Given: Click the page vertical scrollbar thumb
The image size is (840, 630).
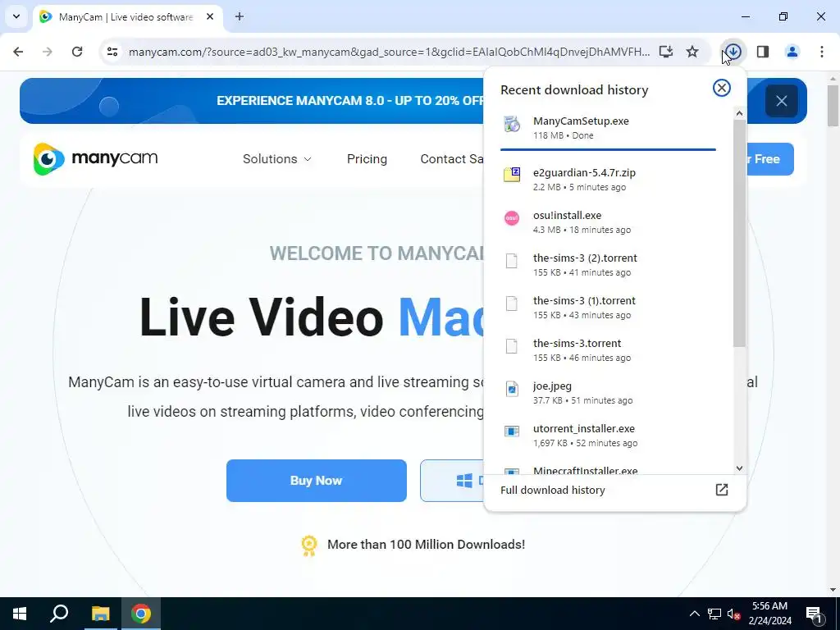Looking at the screenshot, I should click(833, 106).
